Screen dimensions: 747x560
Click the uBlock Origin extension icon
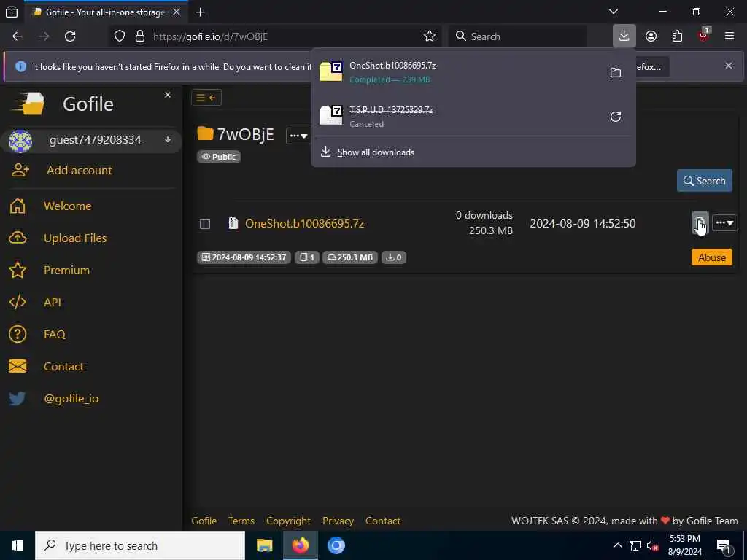[704, 36]
